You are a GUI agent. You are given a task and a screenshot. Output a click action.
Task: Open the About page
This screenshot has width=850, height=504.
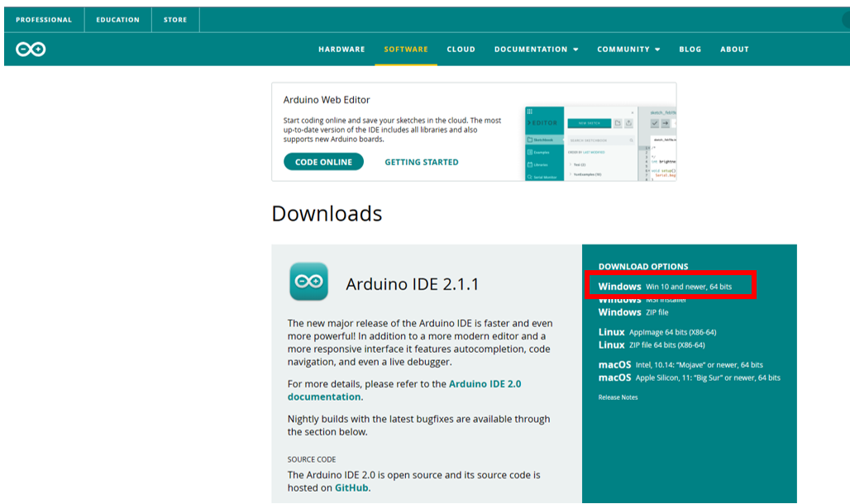tap(734, 50)
